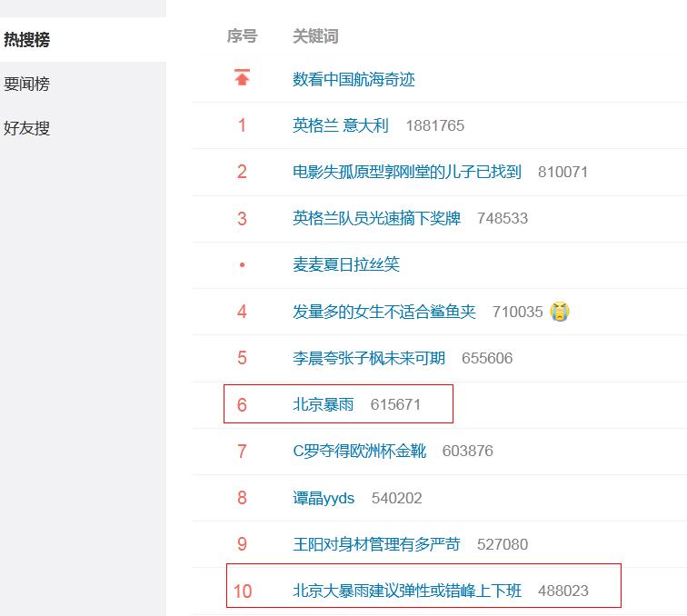
Task: Open 李晨夸张子枫未来可期 topic
Action: 368,358
